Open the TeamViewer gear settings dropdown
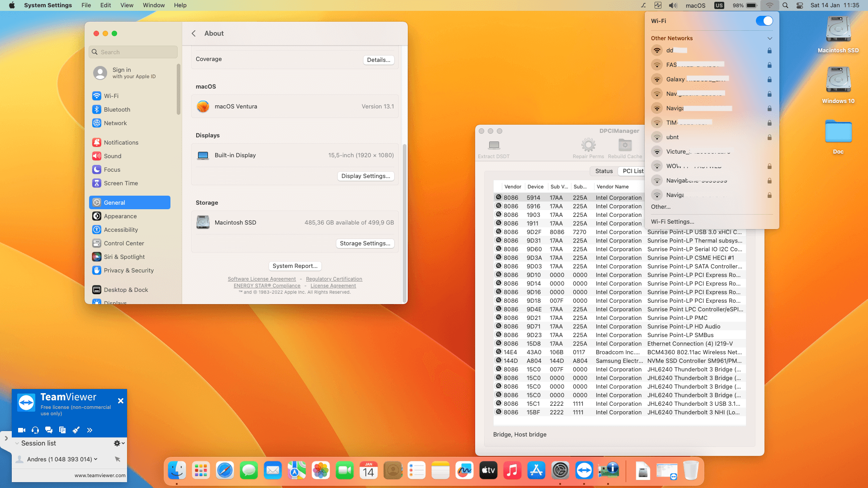Image resolution: width=868 pixels, height=488 pixels. (x=119, y=444)
